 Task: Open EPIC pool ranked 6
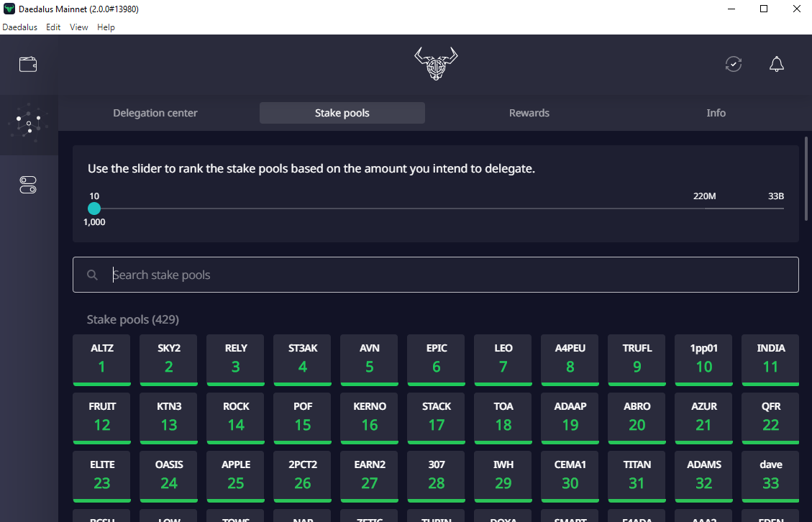(436, 360)
